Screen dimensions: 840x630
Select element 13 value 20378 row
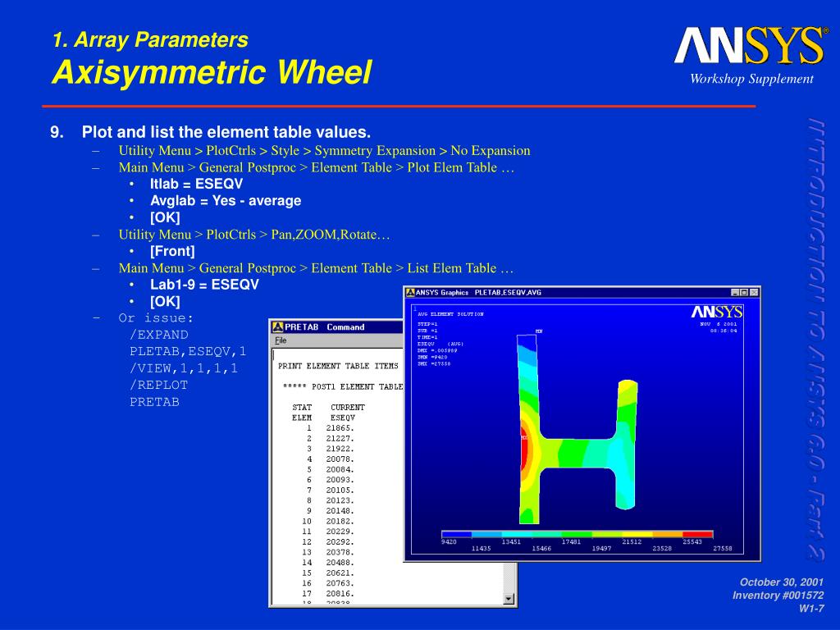click(x=328, y=552)
